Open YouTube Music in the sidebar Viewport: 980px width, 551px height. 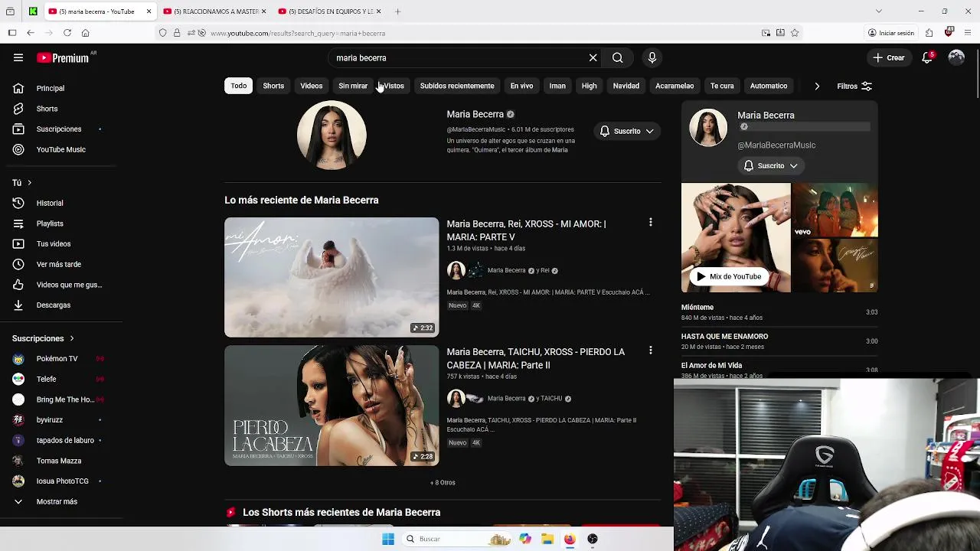(x=61, y=149)
